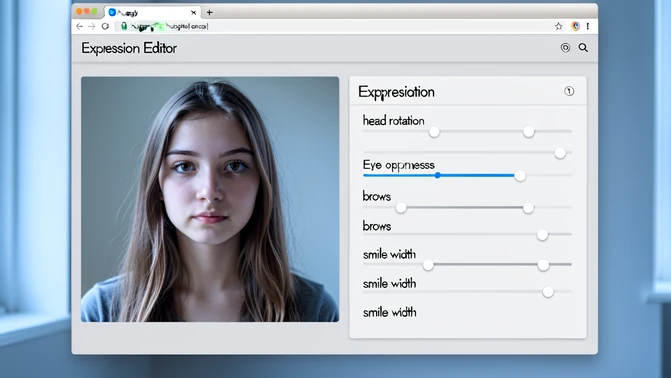671x378 pixels.
Task: Open the colored extension icon beside the star
Action: tap(576, 27)
